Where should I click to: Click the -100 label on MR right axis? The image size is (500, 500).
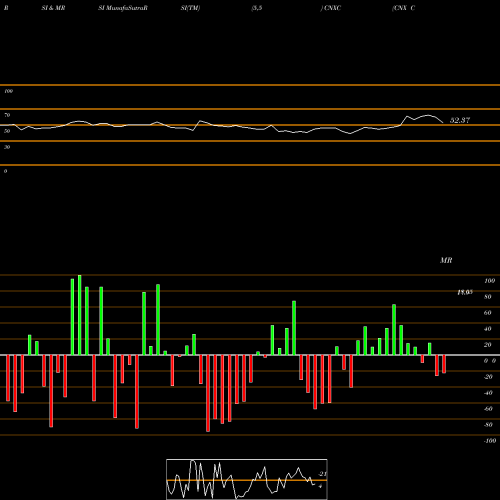tap(490, 441)
